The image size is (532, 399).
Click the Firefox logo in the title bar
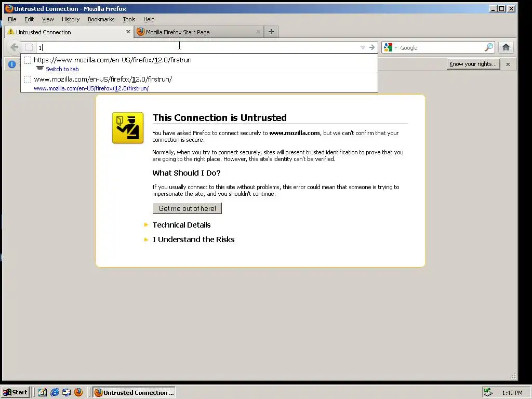coord(9,8)
